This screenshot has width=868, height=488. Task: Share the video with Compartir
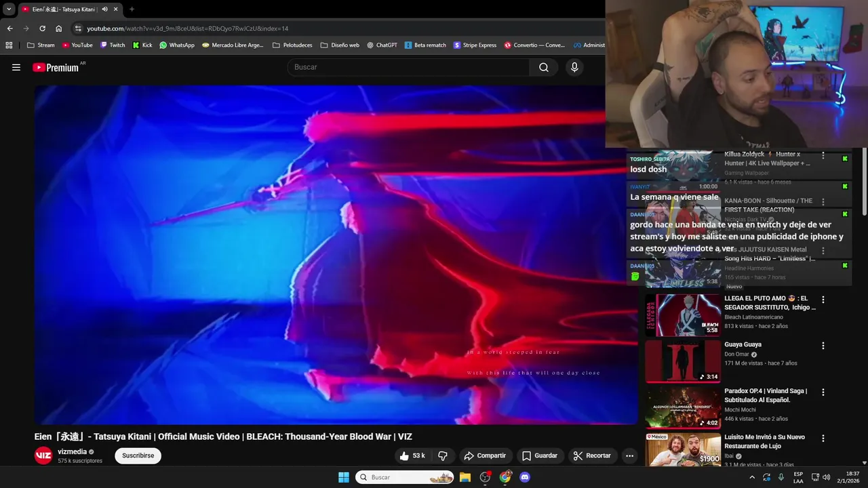coord(484,455)
